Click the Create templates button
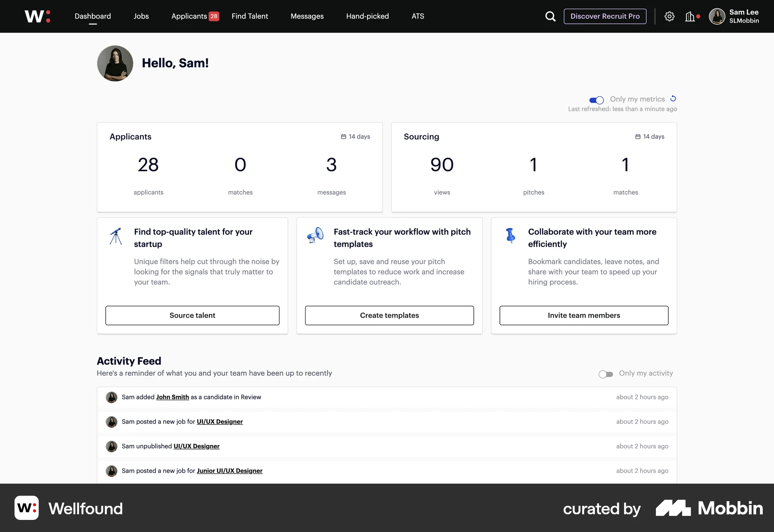774x532 pixels. coord(389,316)
